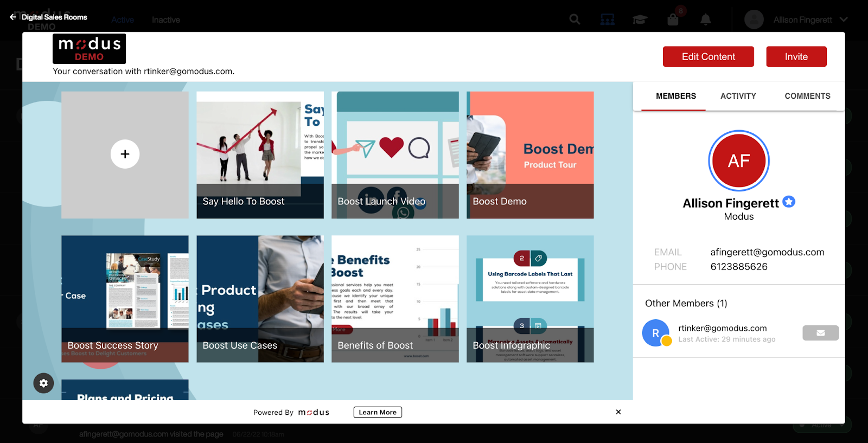This screenshot has height=443, width=868.
Task: Close the Powered By Modus banner
Action: pos(618,412)
